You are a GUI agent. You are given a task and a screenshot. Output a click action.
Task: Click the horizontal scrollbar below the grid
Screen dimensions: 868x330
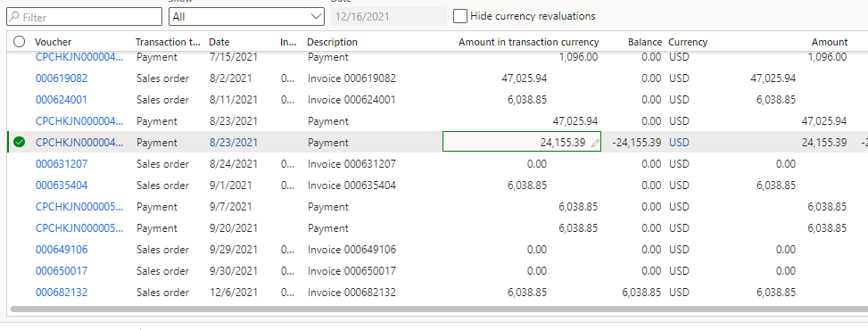[x=440, y=309]
